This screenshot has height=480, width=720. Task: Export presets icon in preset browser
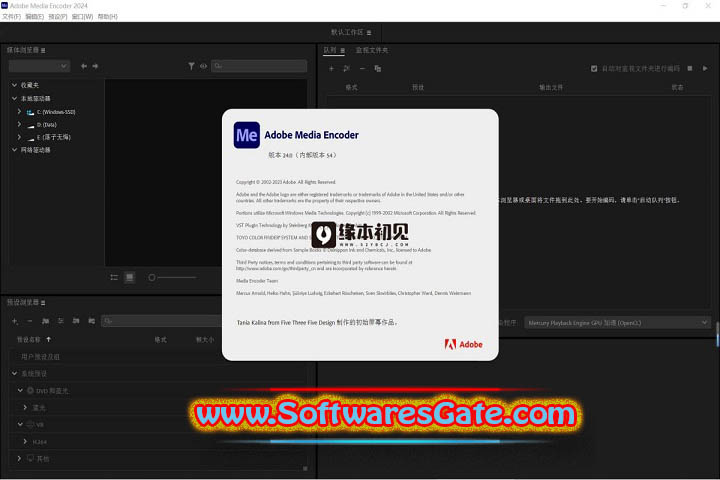click(x=92, y=321)
